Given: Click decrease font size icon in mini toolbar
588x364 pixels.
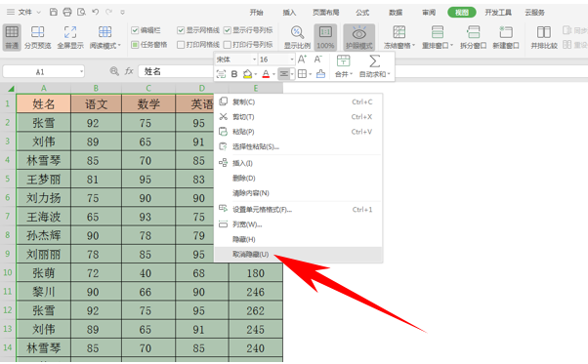Looking at the screenshot, I should (318, 60).
